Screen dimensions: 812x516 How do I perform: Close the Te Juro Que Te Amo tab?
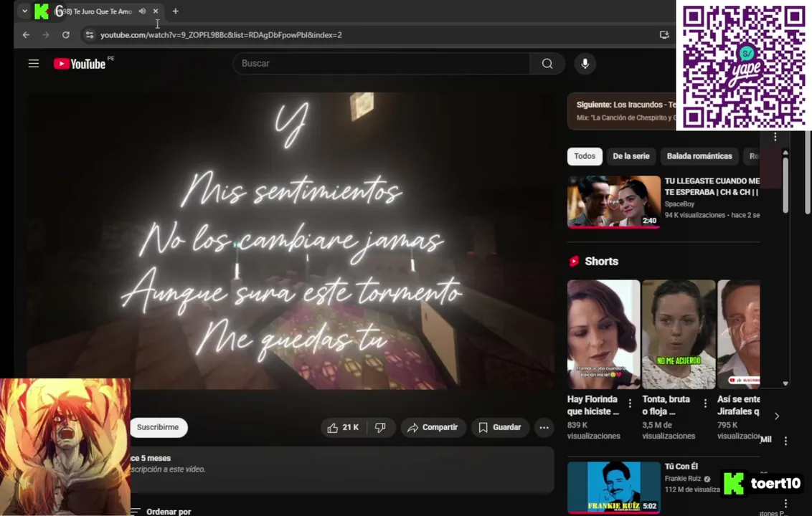coord(156,11)
